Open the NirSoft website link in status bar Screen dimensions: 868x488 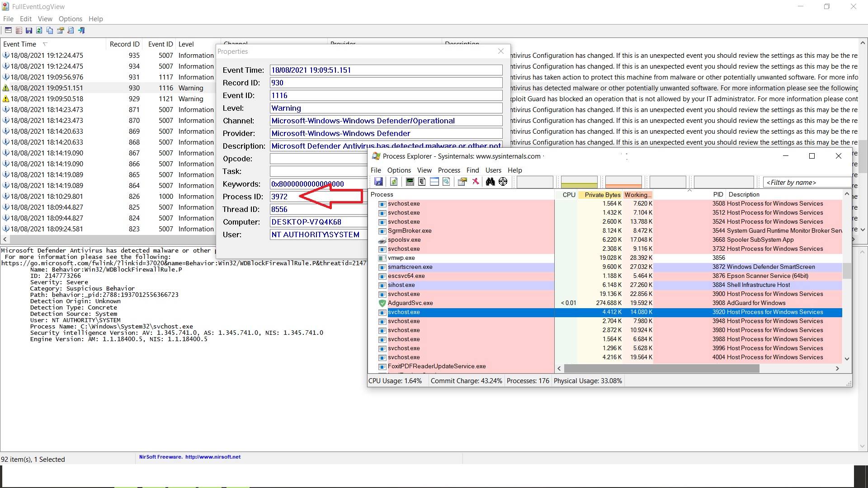click(212, 457)
